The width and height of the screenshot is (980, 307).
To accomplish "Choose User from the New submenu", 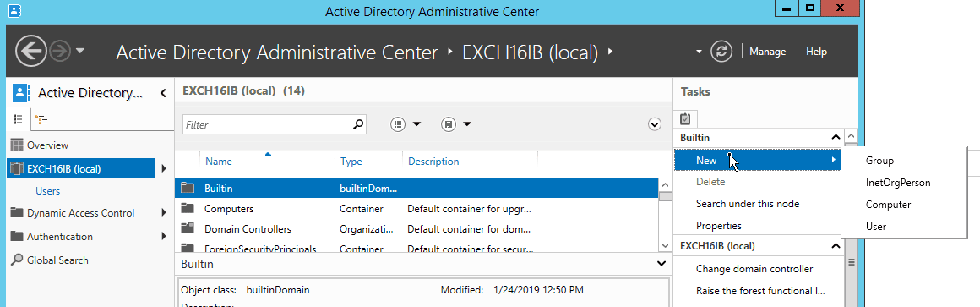I will pyautogui.click(x=875, y=227).
